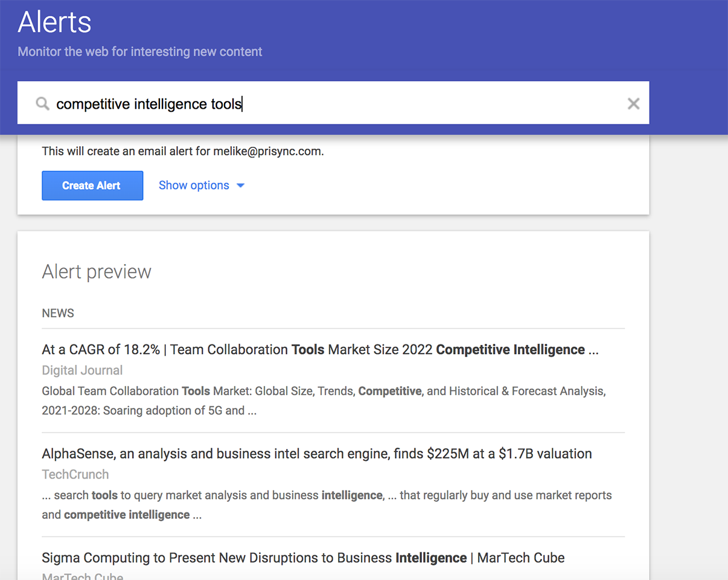Click the magnifying glass search icon

click(x=42, y=104)
